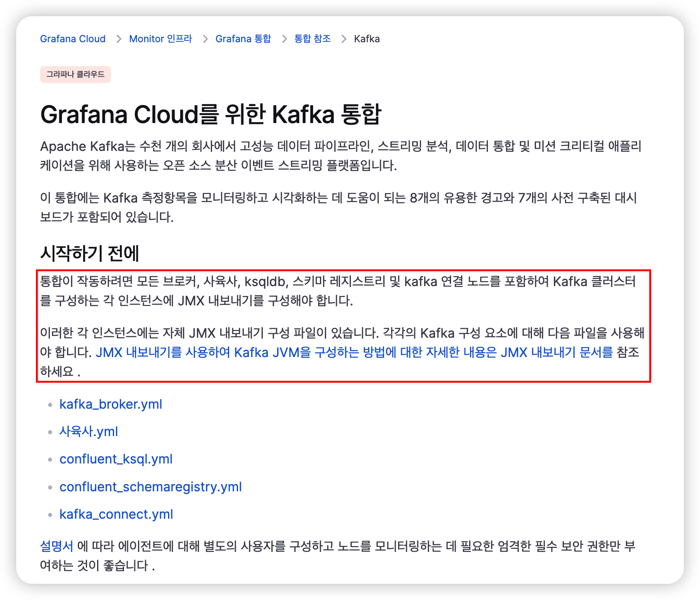Click the chevron after Grafana Cloud breadcrumb
Image resolution: width=700 pixels, height=600 pixels.
[118, 39]
